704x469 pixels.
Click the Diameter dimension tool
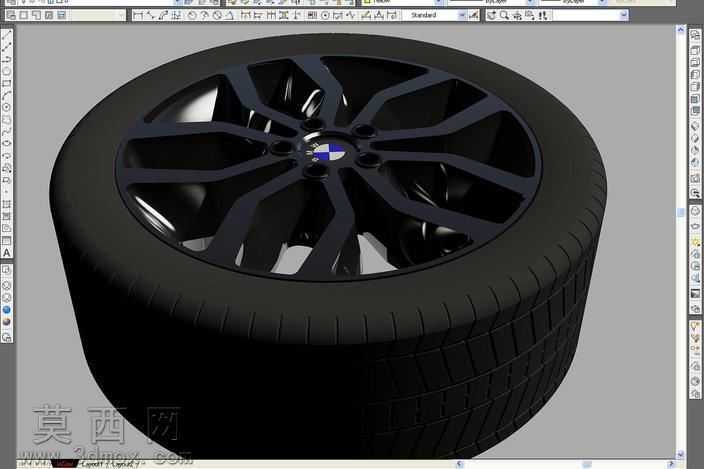coord(217,16)
